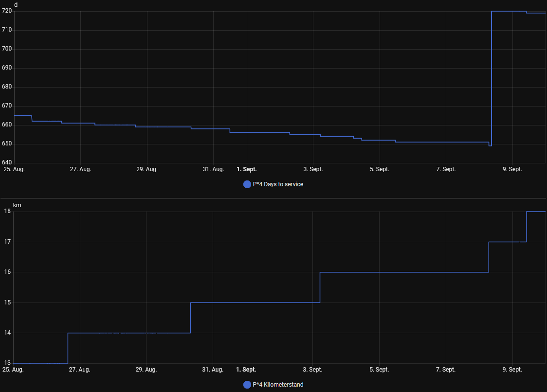Click the 680 label on days axis
The height and width of the screenshot is (392, 547).
[7, 87]
